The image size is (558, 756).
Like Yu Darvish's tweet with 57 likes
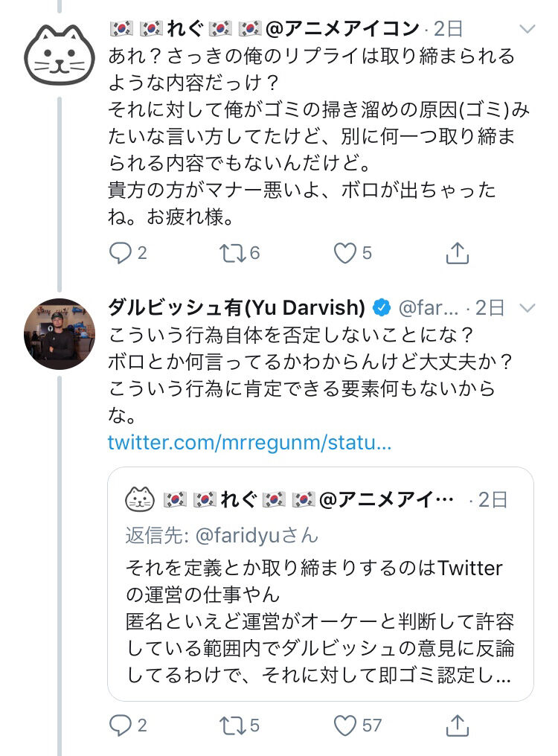tap(344, 725)
